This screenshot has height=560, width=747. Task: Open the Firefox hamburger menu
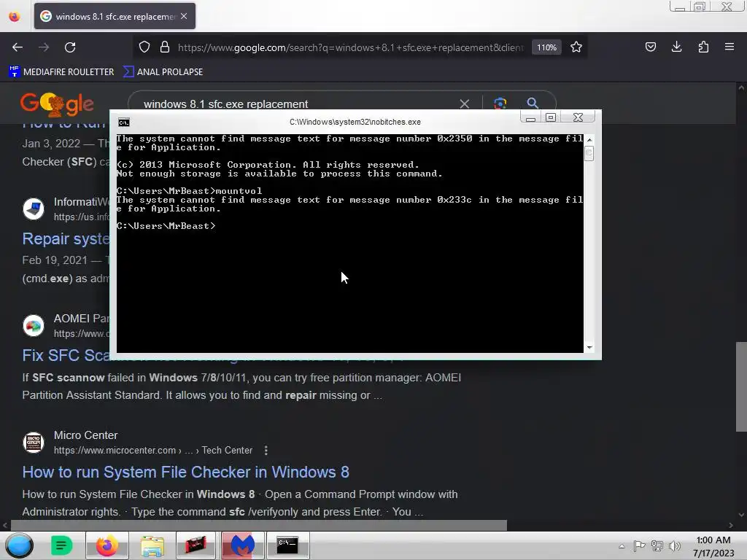pos(729,47)
